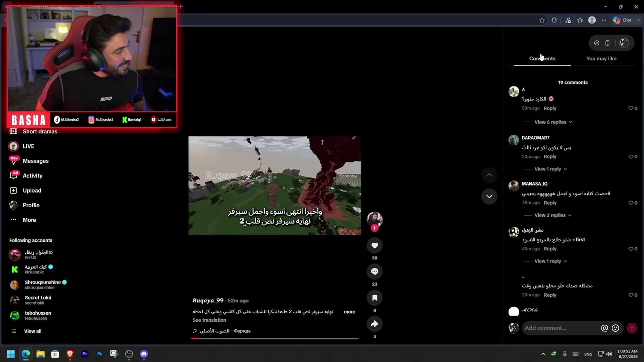Open the browser Favorites list icon
This screenshot has height=362, width=644.
(x=580, y=20)
